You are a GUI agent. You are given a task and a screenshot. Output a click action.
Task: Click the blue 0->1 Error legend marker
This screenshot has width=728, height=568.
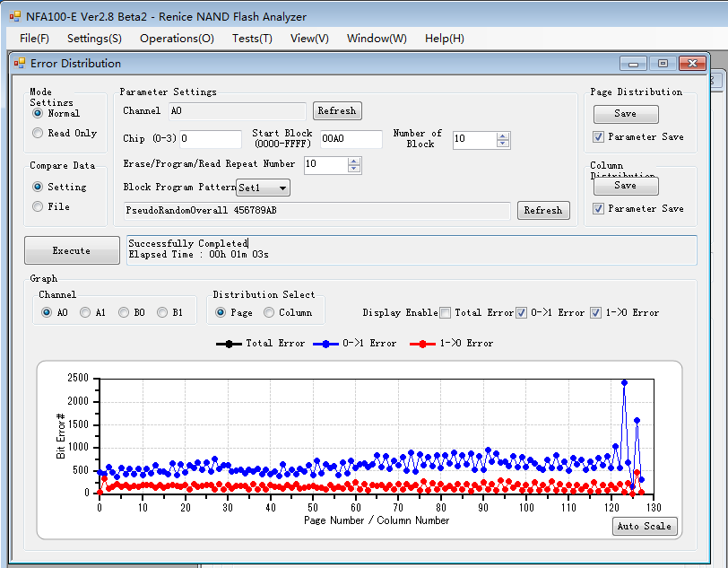tap(325, 344)
